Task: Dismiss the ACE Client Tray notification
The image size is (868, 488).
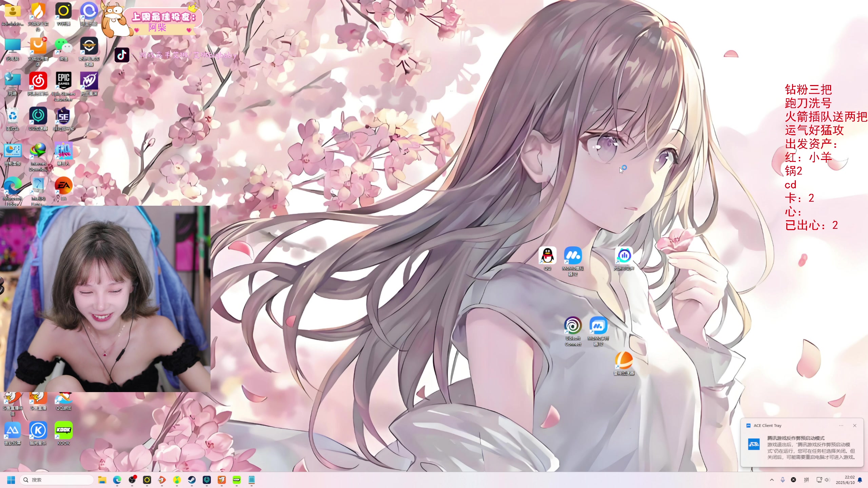Action: [x=855, y=426]
